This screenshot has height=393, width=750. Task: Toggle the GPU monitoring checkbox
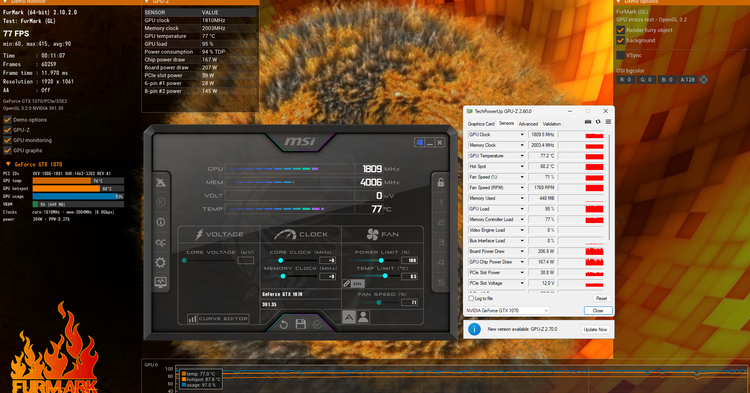pyautogui.click(x=7, y=140)
